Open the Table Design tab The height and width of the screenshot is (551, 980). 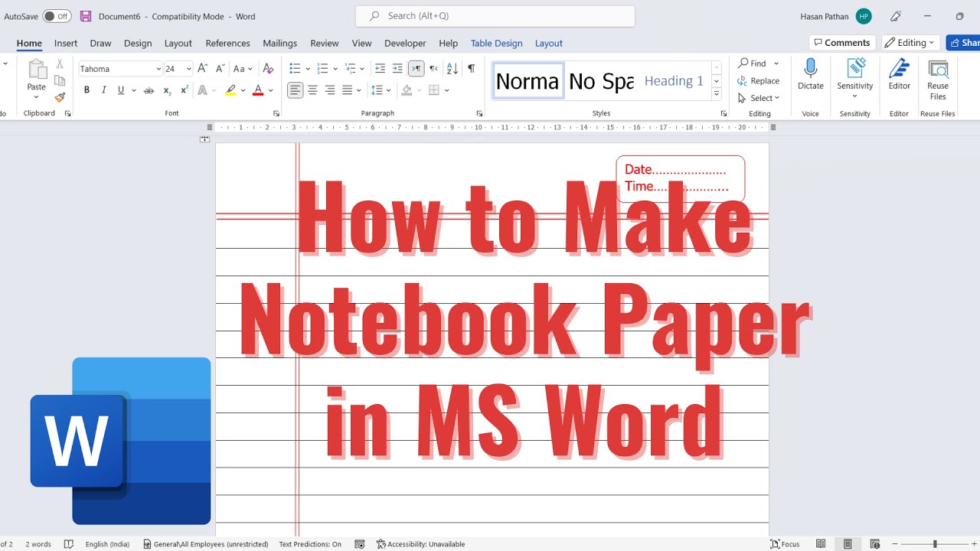(496, 44)
